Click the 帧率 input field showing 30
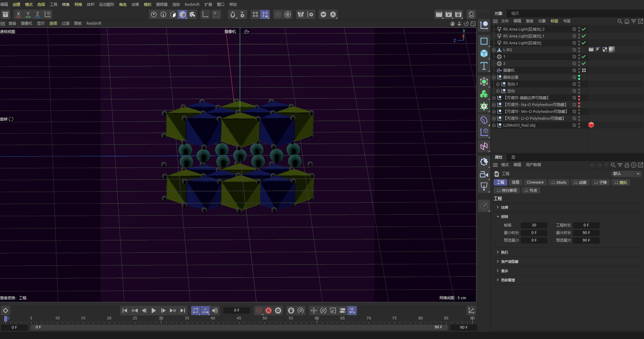 pyautogui.click(x=534, y=225)
